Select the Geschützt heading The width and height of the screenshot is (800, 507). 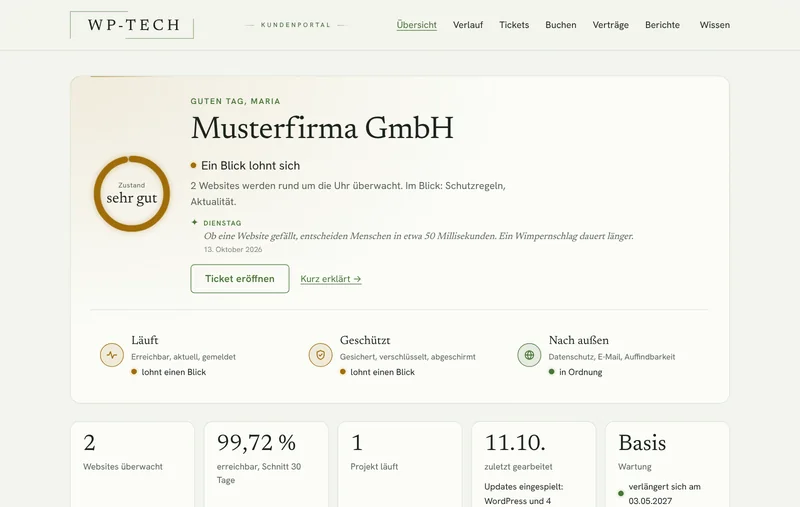365,340
